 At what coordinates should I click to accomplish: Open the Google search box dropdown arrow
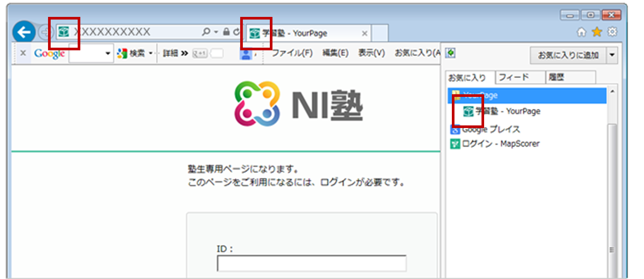(x=108, y=53)
